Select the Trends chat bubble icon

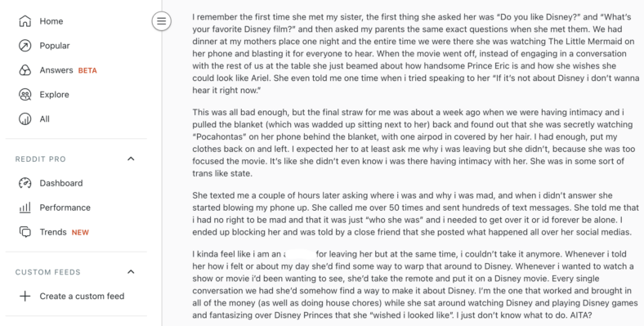pos(25,232)
